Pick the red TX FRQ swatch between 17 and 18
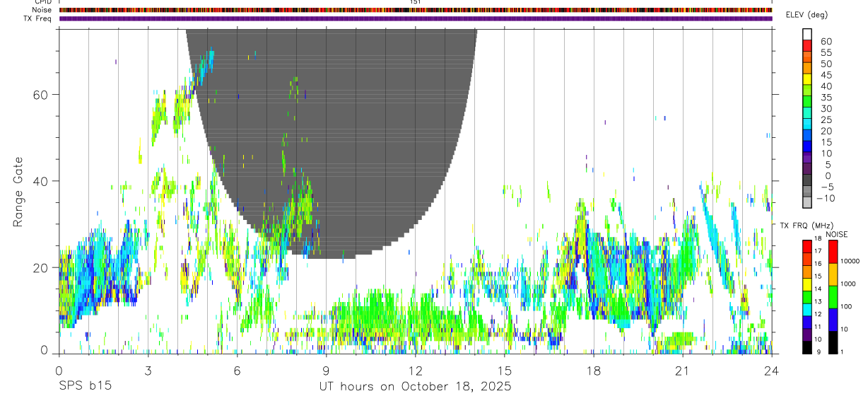 [807, 245]
